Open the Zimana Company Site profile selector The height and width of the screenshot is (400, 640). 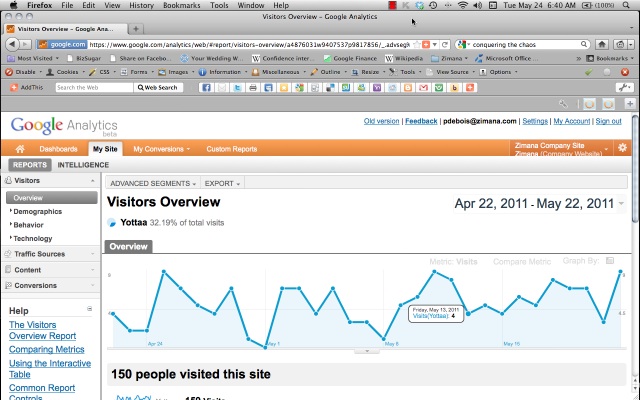(561, 149)
